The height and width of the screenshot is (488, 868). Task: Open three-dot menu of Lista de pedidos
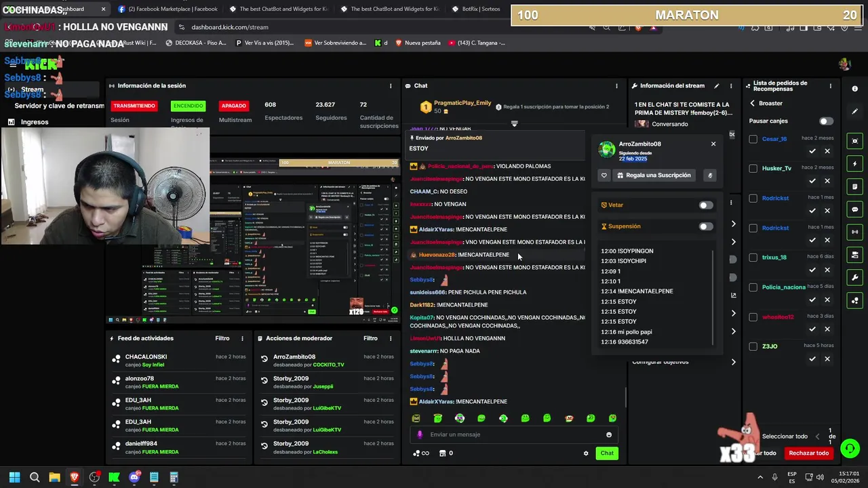click(831, 86)
